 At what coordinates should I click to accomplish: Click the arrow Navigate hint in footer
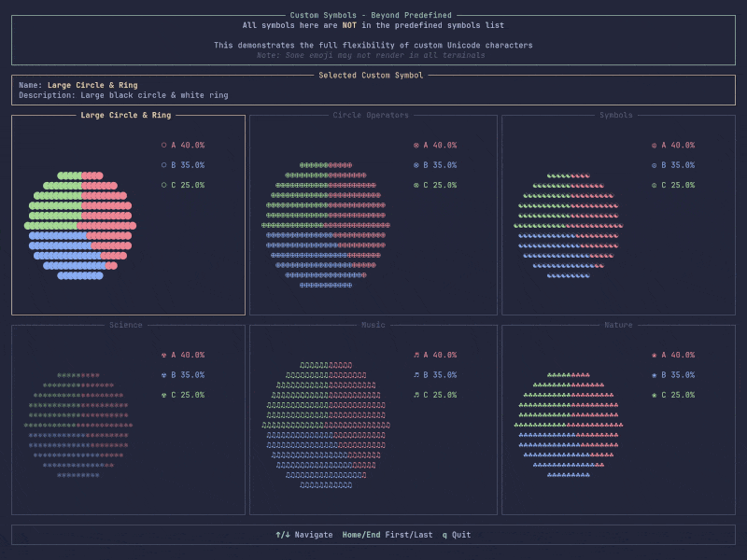click(304, 535)
